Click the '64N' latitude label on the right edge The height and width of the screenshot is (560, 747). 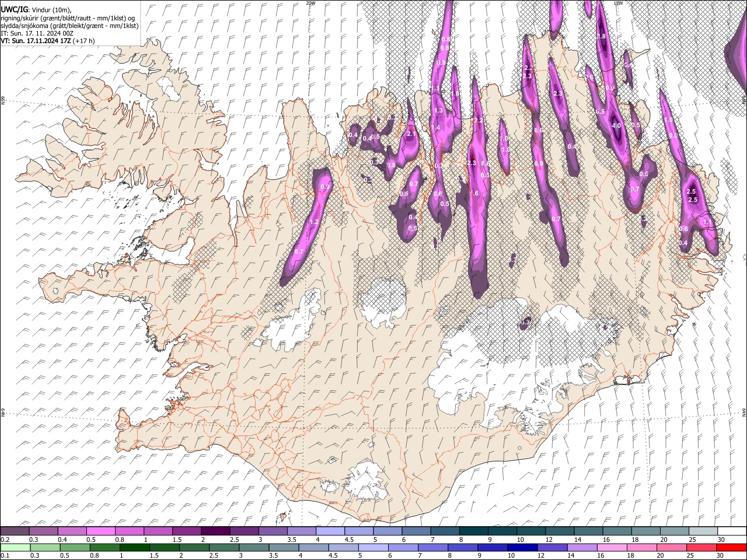pos(744,412)
